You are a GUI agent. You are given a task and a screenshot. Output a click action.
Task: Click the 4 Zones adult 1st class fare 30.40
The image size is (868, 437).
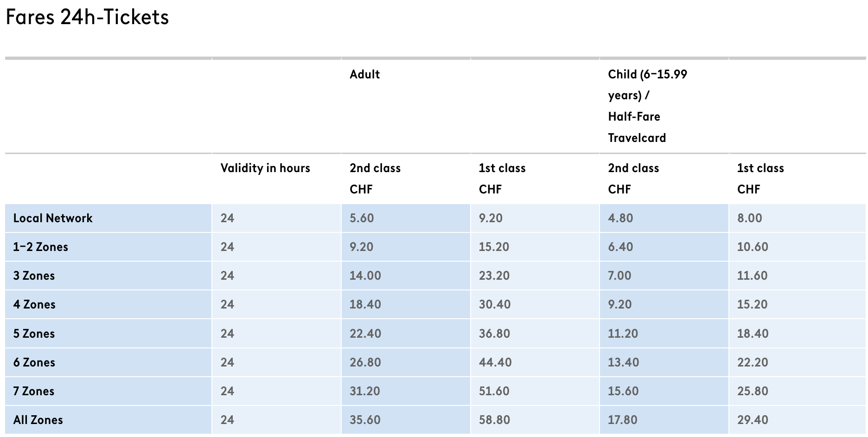tap(495, 304)
